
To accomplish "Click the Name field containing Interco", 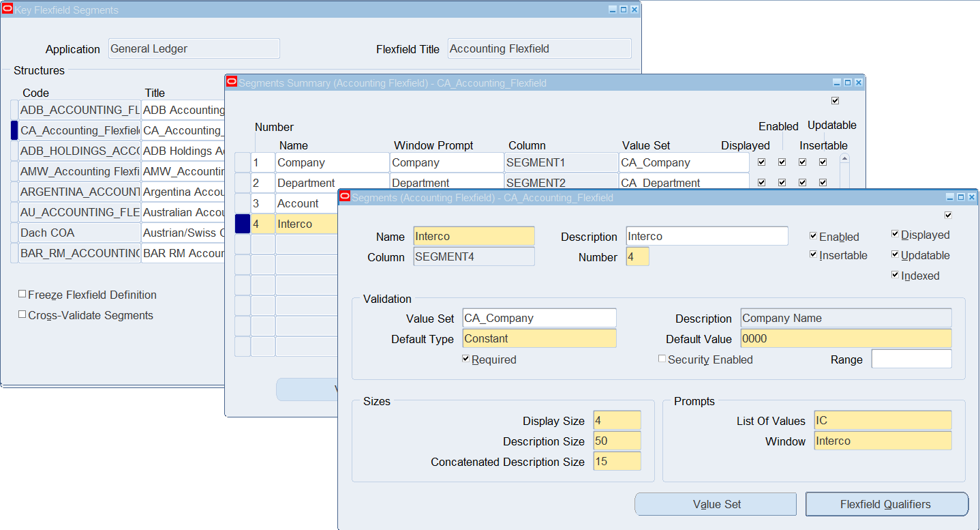I will (474, 237).
